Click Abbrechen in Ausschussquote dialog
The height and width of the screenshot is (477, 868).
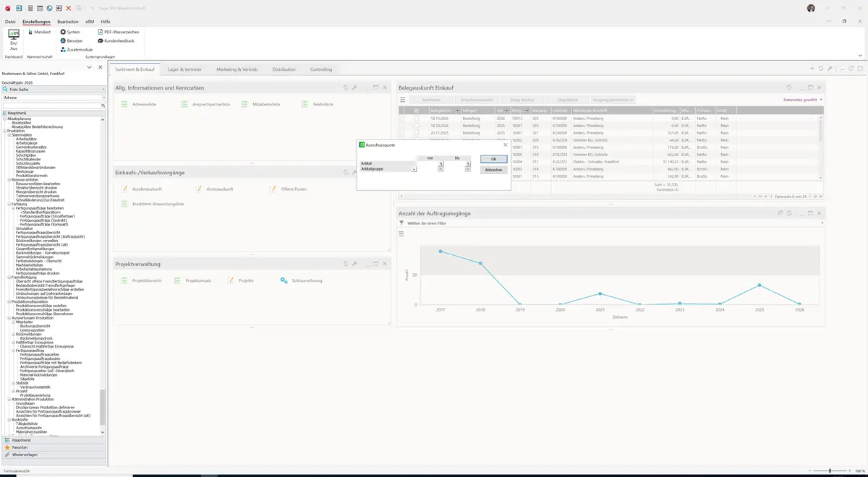494,170
